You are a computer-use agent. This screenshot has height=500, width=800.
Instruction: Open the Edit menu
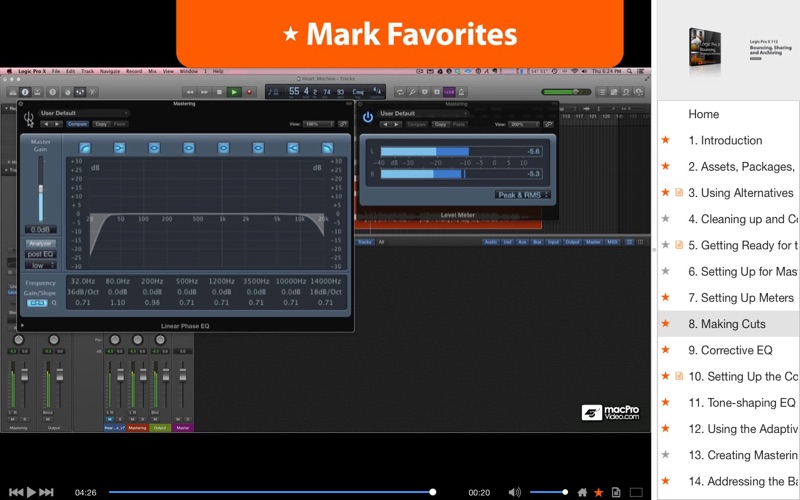click(x=70, y=71)
